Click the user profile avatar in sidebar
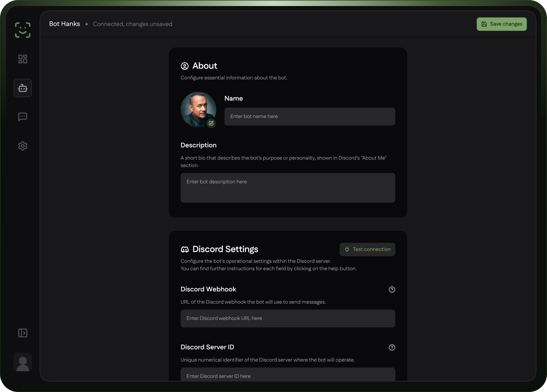This screenshot has width=547, height=392. 23,362
